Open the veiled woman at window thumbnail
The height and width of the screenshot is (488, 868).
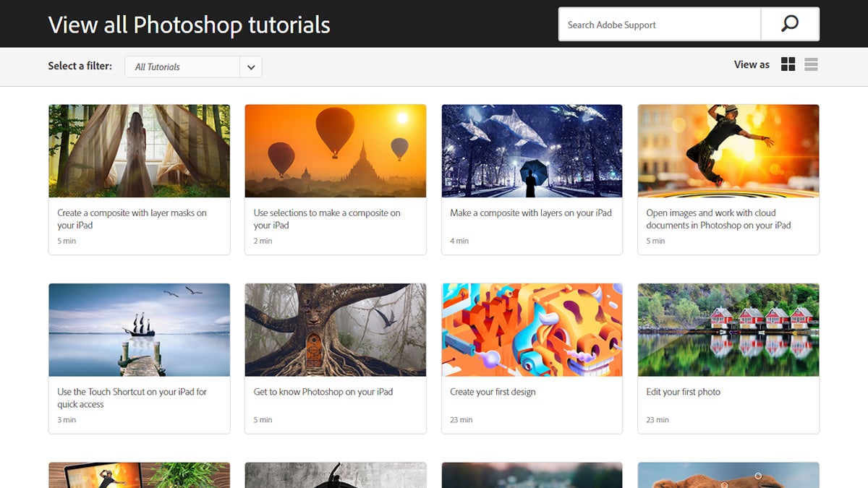[x=139, y=151]
